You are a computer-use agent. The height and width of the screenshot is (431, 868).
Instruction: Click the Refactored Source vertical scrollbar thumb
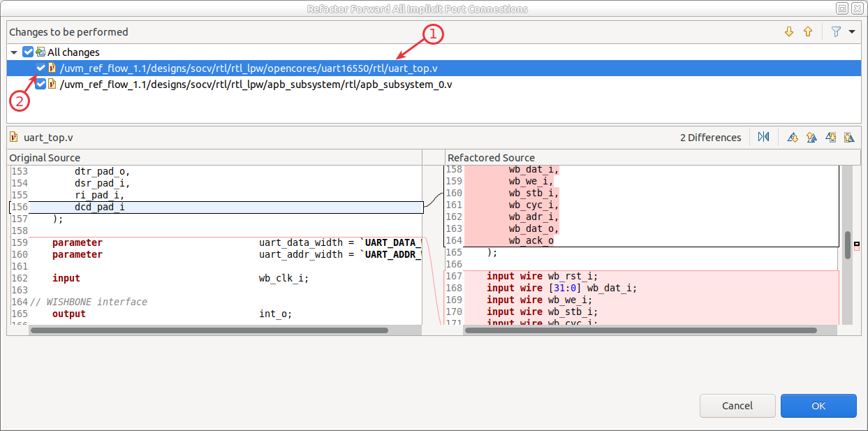(x=848, y=245)
